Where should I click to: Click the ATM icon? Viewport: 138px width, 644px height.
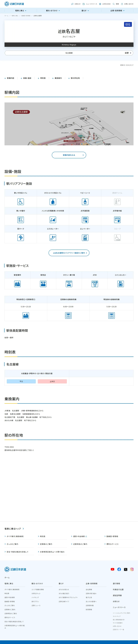(x=95, y=284)
